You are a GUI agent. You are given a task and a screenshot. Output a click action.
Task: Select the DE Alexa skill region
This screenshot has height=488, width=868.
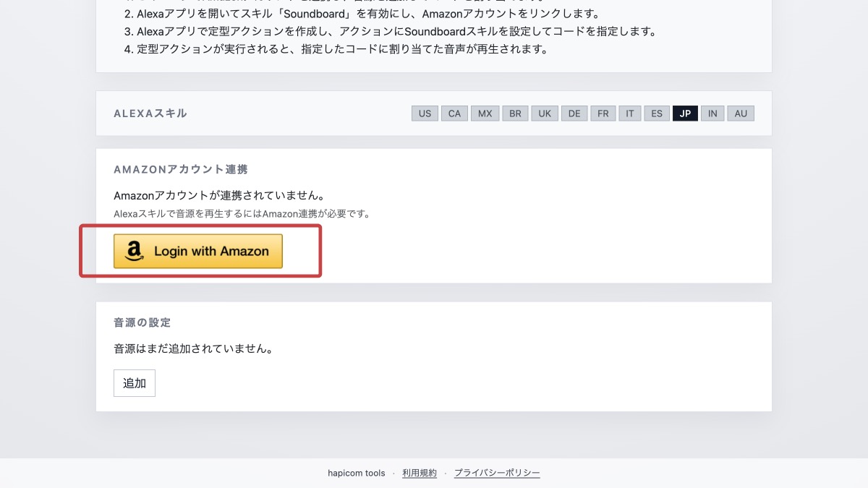coord(574,114)
